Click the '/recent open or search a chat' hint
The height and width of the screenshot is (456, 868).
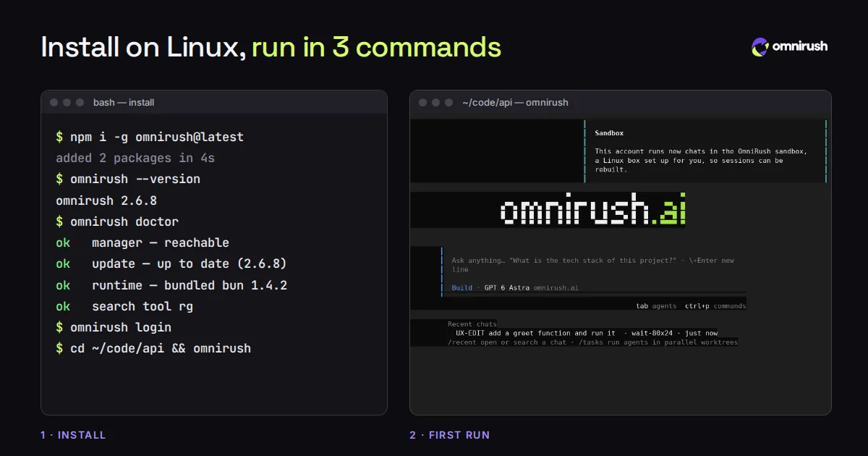click(x=507, y=342)
